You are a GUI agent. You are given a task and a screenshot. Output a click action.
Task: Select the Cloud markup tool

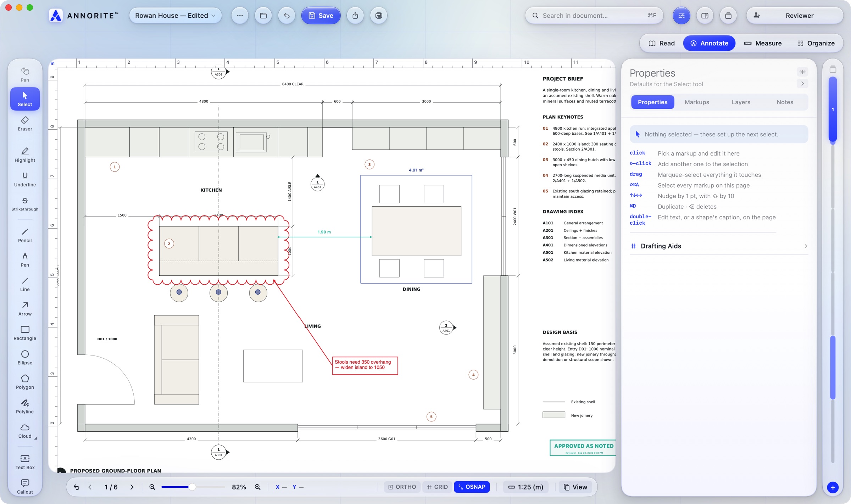25,431
